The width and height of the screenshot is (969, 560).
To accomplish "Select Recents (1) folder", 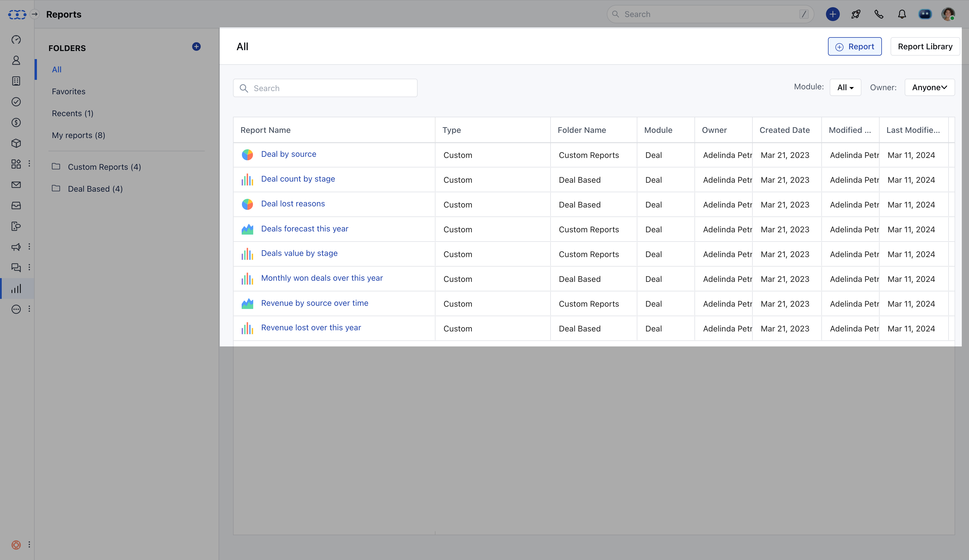I will coord(73,113).
